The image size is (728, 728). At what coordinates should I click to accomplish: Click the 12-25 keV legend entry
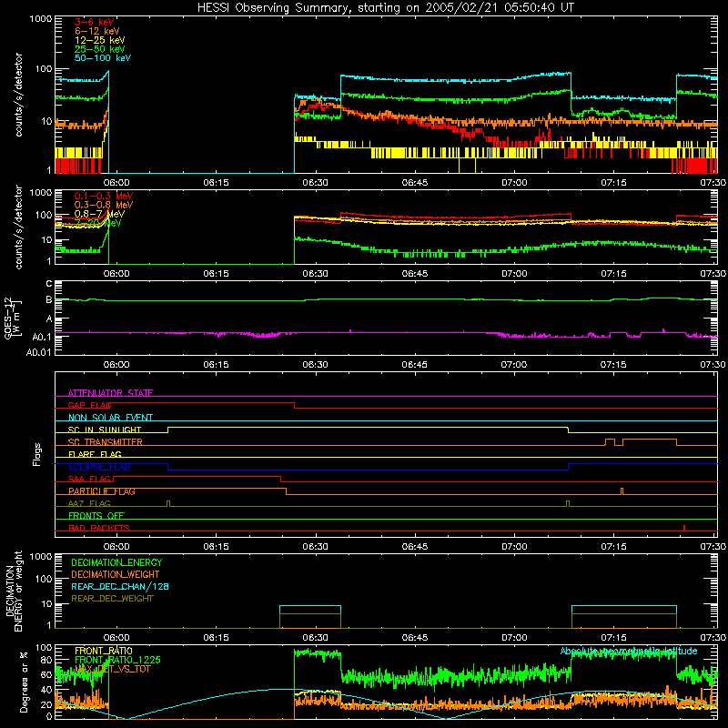100,40
